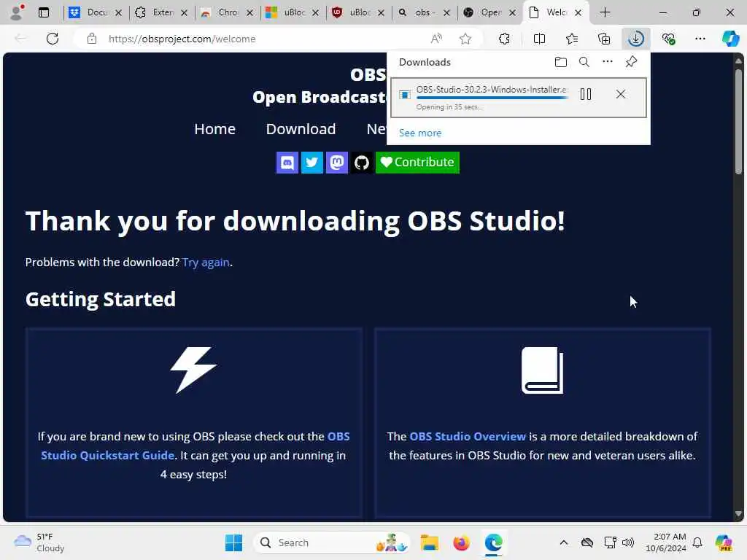
Task: Click the Try again download link
Action: [x=206, y=262]
